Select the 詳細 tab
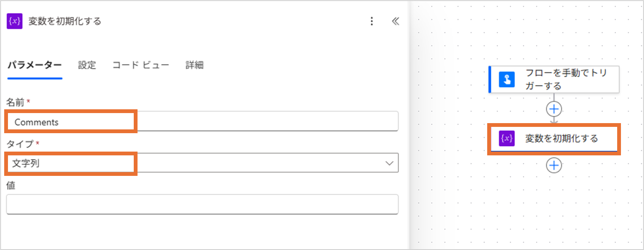The image size is (644, 250). coord(195,65)
